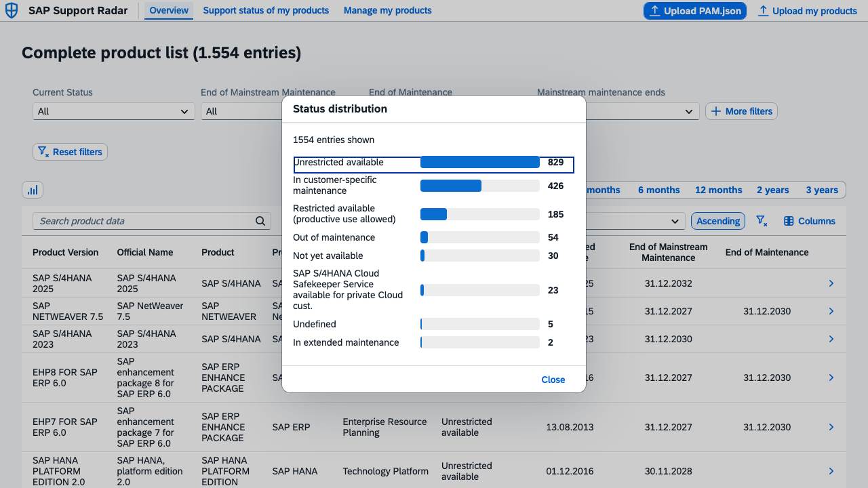Open details chevron for SAP S/4HANA 2025 row
The height and width of the screenshot is (488, 868).
[831, 283]
